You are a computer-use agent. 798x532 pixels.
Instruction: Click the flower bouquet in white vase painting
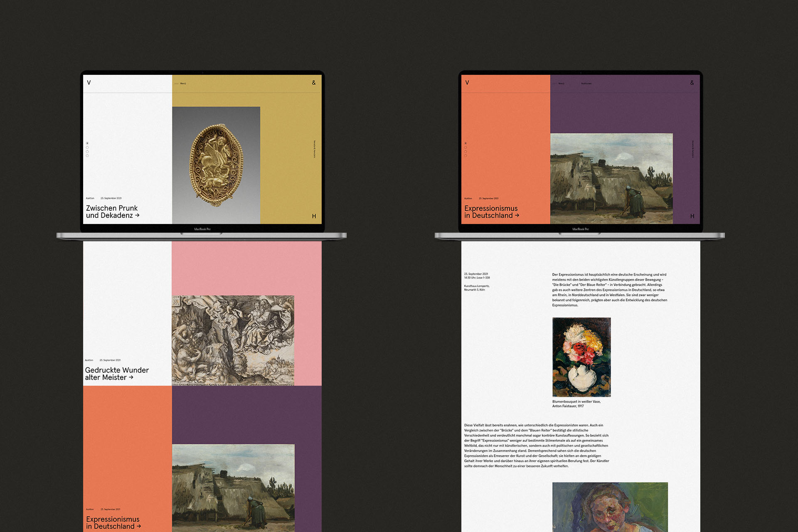(581, 357)
